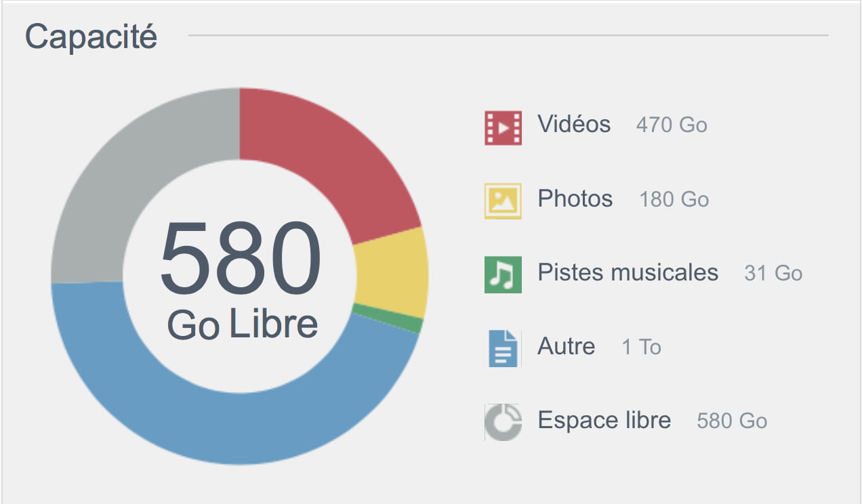The width and height of the screenshot is (862, 504).
Task: Select the Espace libre legend label
Action: 604,420
